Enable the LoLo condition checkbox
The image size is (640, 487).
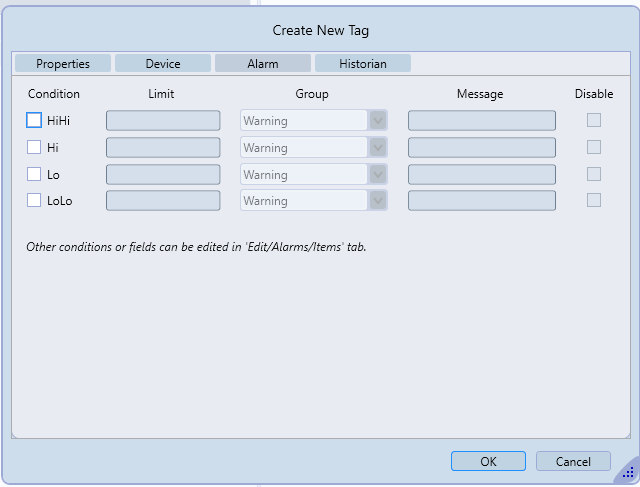tap(34, 201)
